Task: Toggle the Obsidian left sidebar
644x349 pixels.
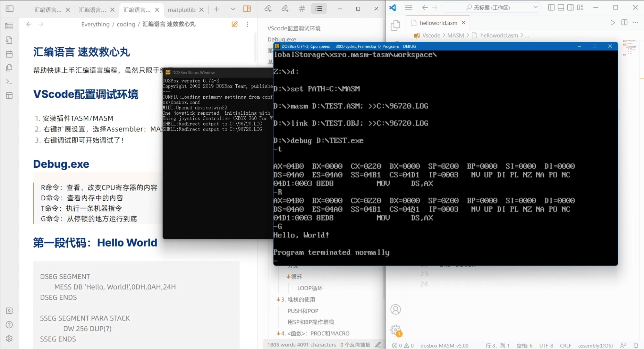Action: pos(10,9)
